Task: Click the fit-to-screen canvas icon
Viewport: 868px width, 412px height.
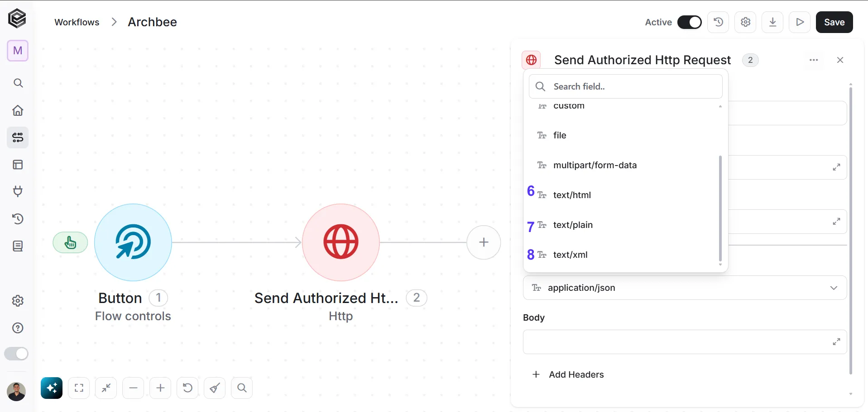Action: 79,388
